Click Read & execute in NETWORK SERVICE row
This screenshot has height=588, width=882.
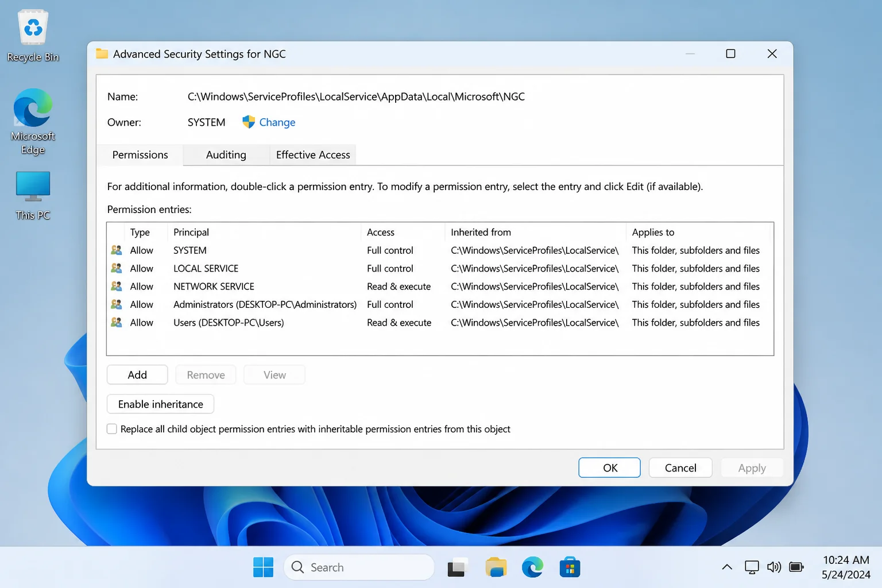[x=399, y=286]
